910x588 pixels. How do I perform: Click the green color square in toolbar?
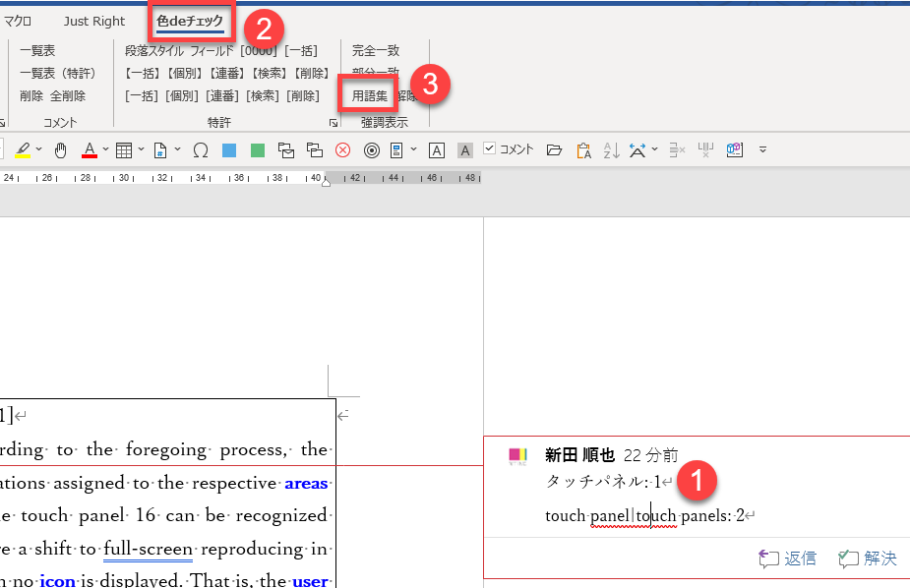[x=258, y=150]
